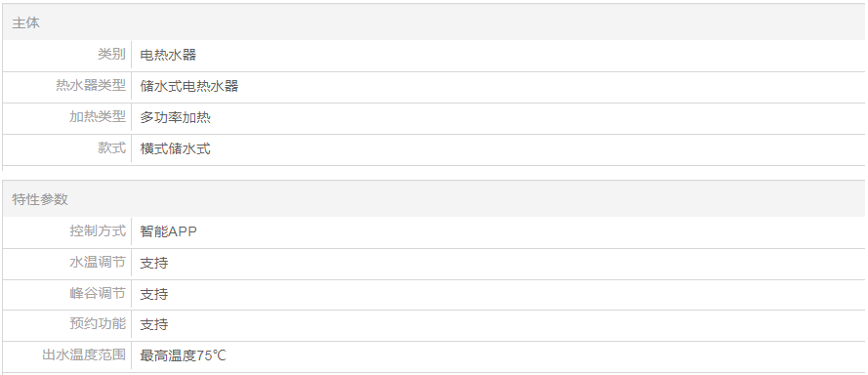Image resolution: width=868 pixels, height=375 pixels.
Task: Select the 类别 label
Action: 112,55
